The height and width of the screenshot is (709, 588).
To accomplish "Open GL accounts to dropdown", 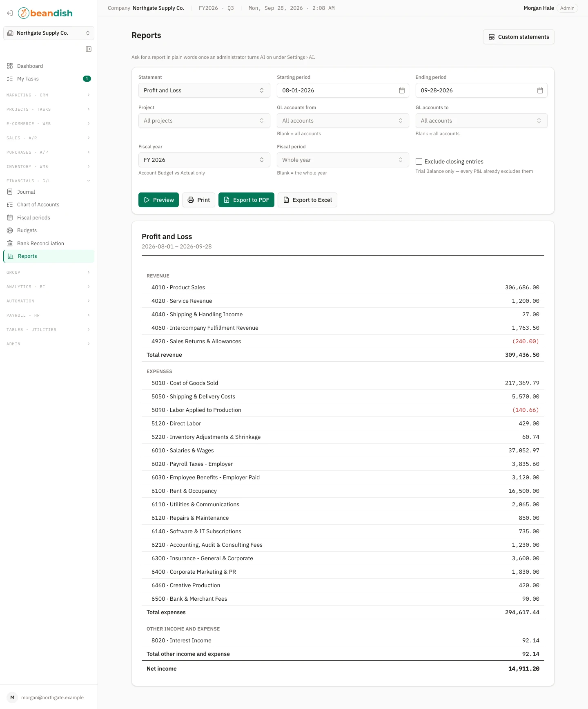I will point(481,121).
